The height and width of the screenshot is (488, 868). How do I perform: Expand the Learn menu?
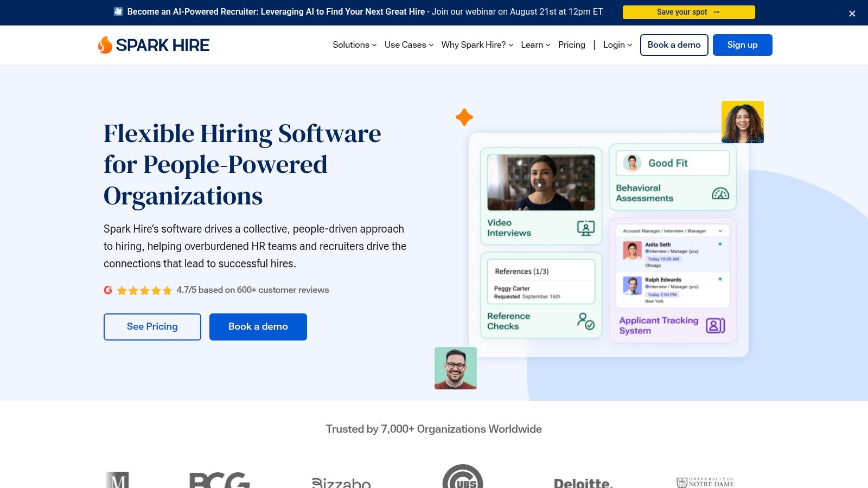pos(535,45)
